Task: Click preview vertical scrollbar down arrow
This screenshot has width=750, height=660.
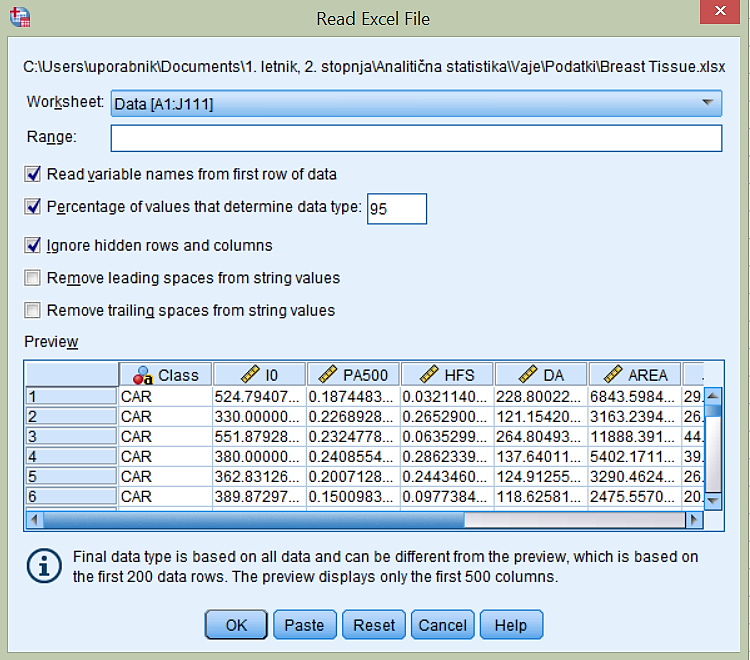Action: [713, 501]
